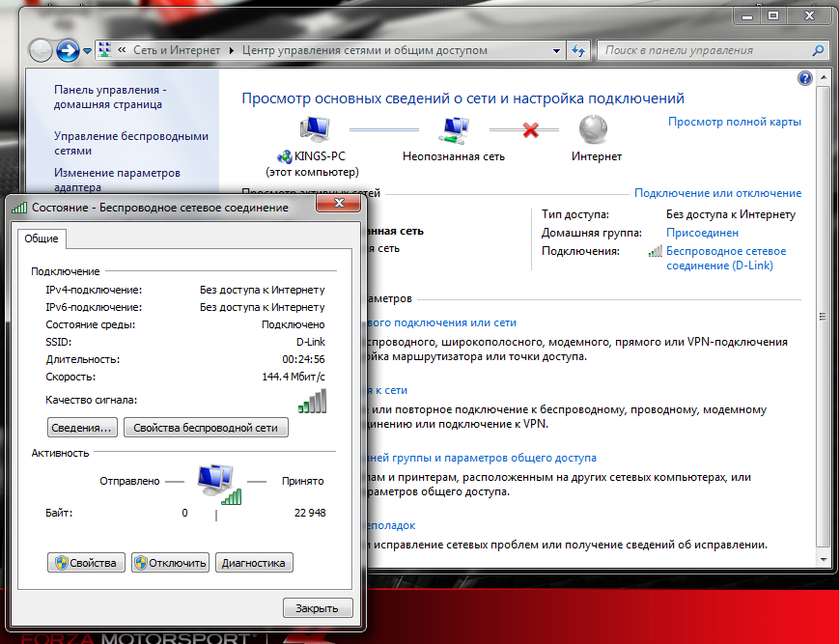Click the search magnifier icon
The width and height of the screenshot is (839, 644).
(x=818, y=51)
